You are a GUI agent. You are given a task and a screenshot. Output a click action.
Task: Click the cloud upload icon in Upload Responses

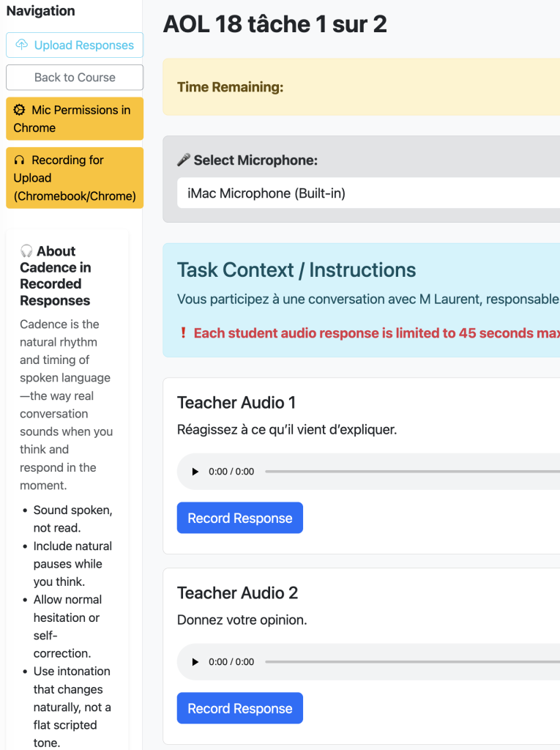pyautogui.click(x=22, y=45)
